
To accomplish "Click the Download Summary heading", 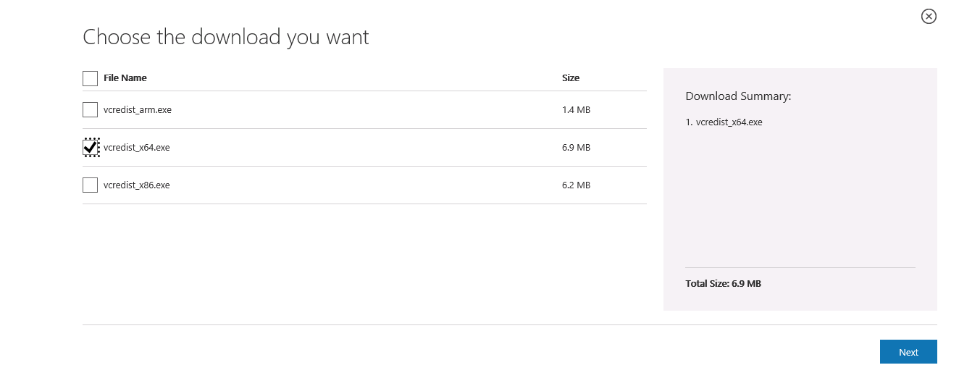I will 738,96.
